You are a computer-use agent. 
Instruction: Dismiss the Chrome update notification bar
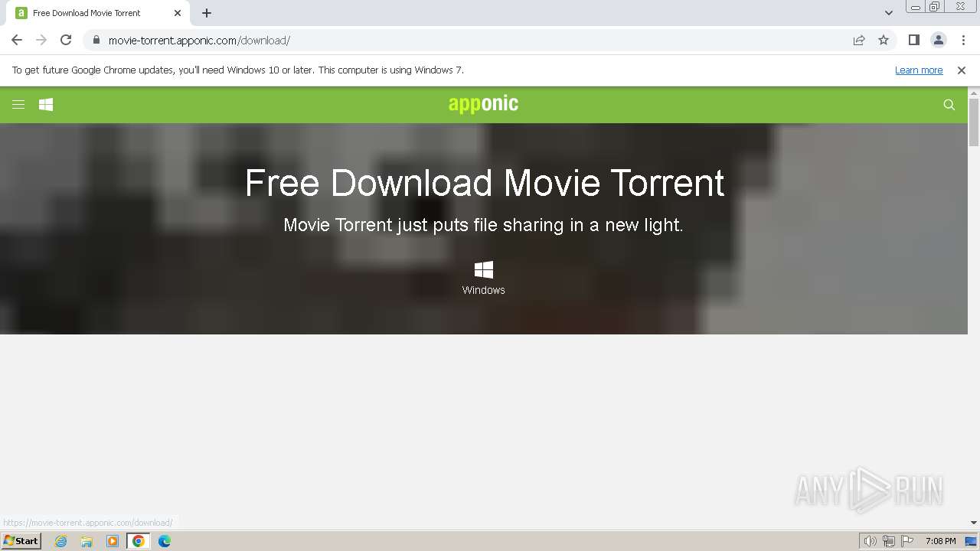tap(962, 70)
